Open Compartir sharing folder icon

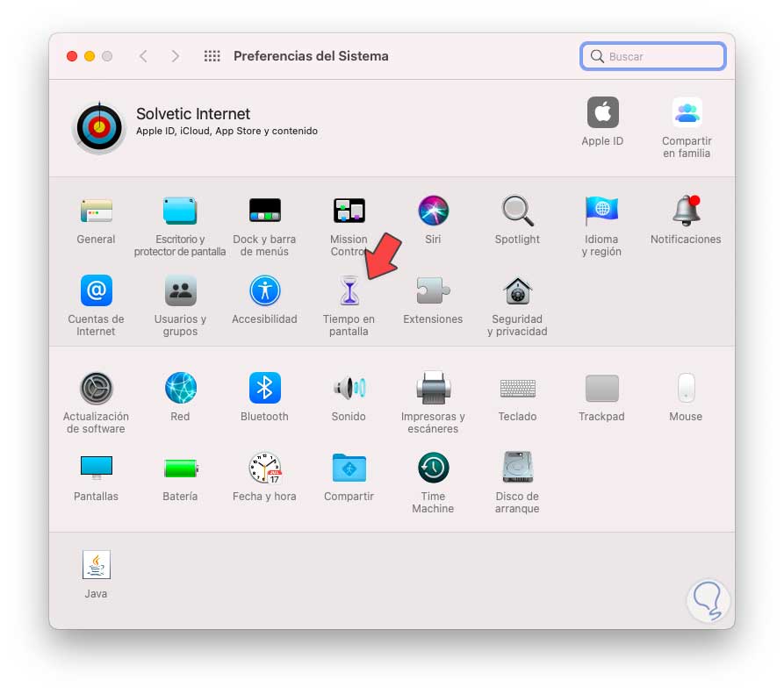(349, 468)
